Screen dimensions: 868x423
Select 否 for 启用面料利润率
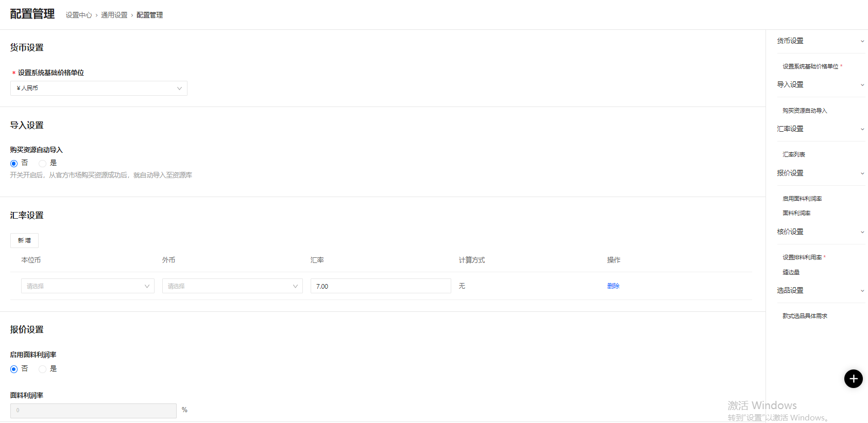(14, 369)
